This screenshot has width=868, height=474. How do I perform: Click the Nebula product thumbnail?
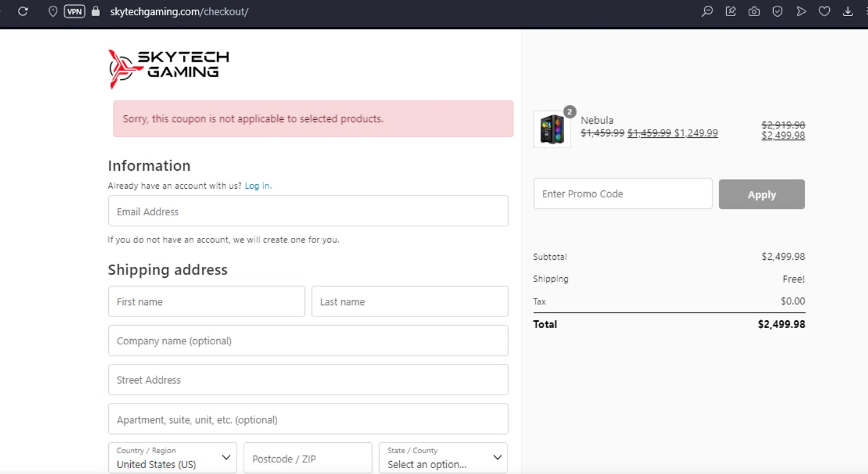(552, 129)
